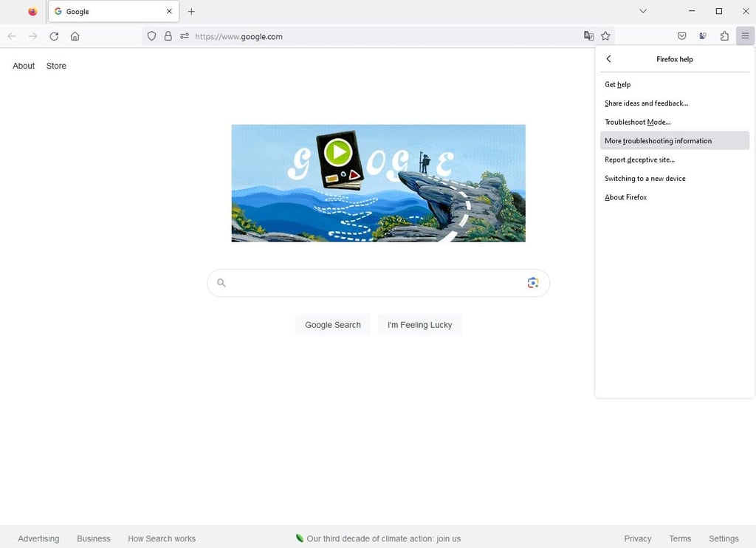Open the Business footer link
Screen dimensions: 756x548
(x=94, y=539)
